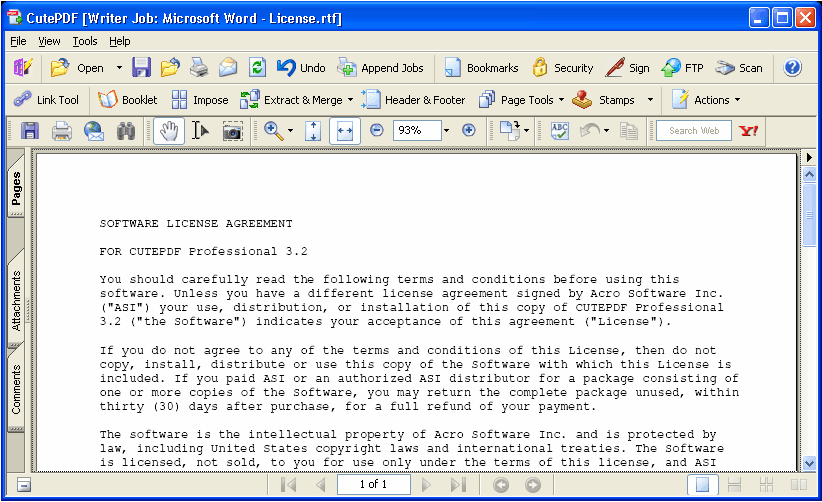Image resolution: width=822 pixels, height=502 pixels.
Task: Click the Yahoo Y! search icon
Action: [748, 130]
